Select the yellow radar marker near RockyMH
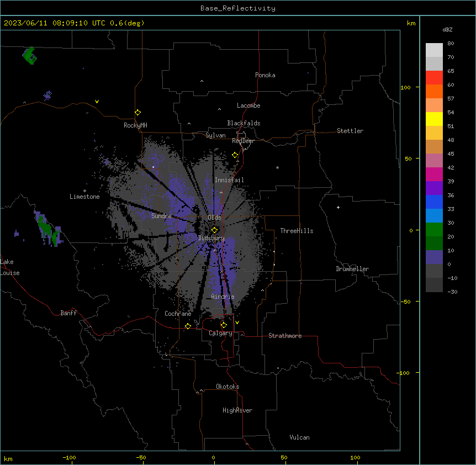 coord(137,113)
